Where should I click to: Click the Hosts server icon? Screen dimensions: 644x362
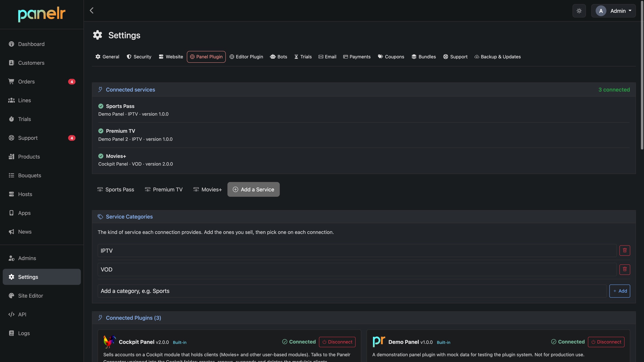pos(11,194)
